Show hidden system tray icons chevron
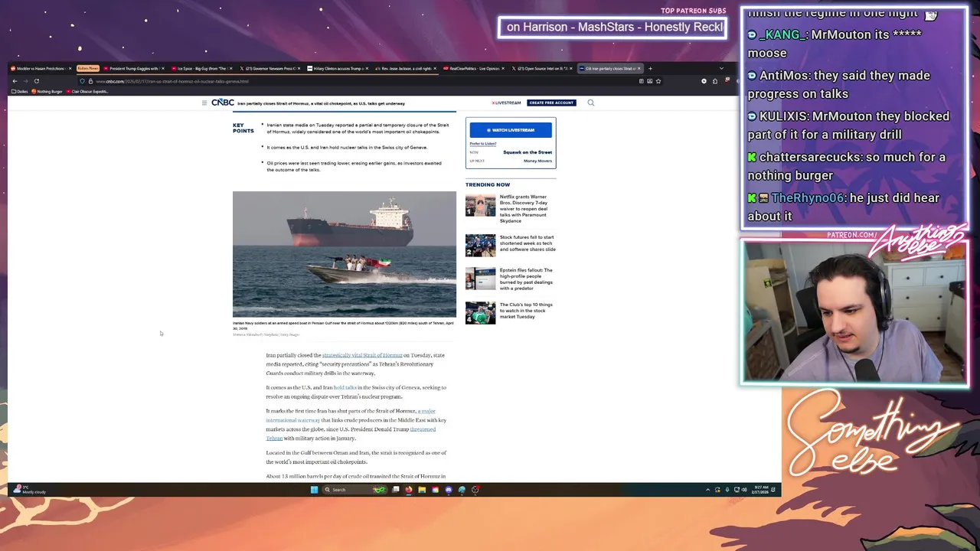The height and width of the screenshot is (551, 980). point(707,490)
